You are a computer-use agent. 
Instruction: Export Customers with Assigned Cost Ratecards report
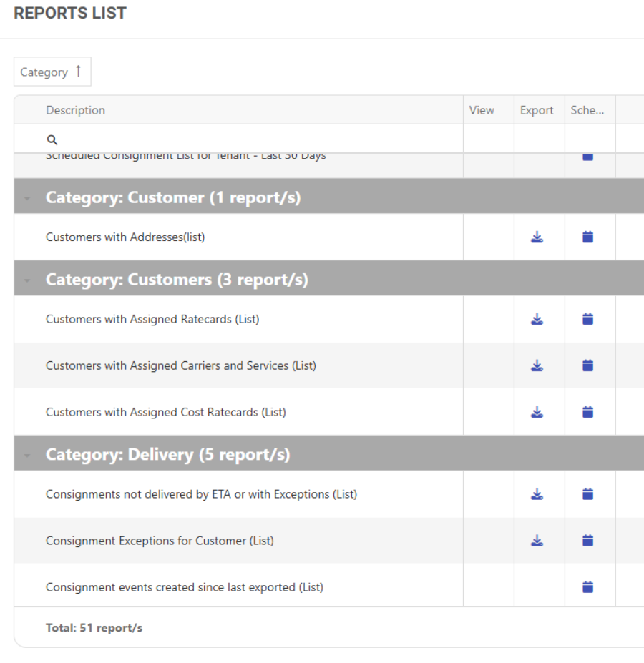537,412
